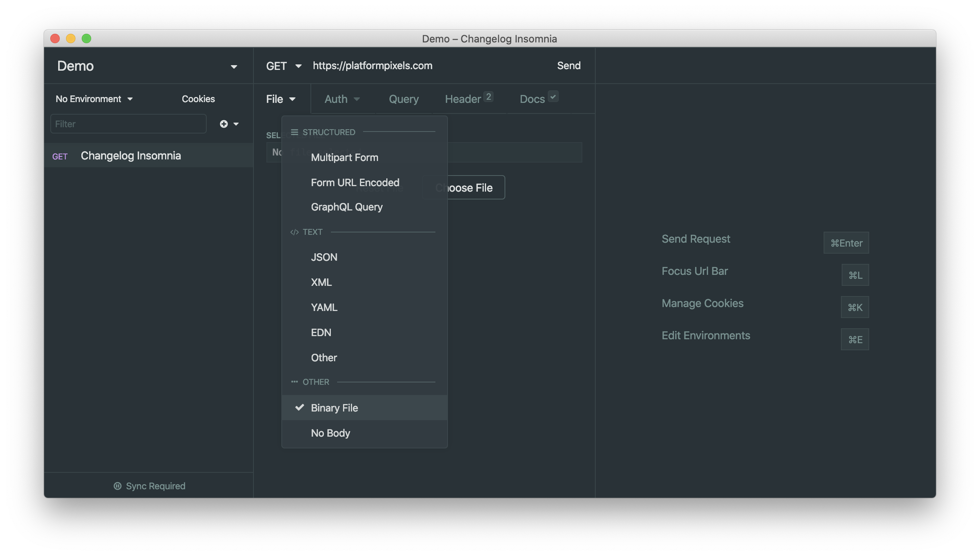980x556 pixels.
Task: Open the GET request method dropdown
Action: (284, 66)
